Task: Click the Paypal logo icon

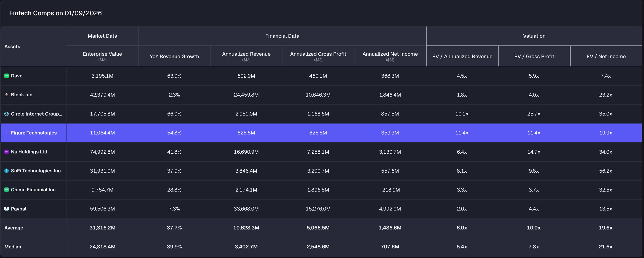Action: (6, 209)
